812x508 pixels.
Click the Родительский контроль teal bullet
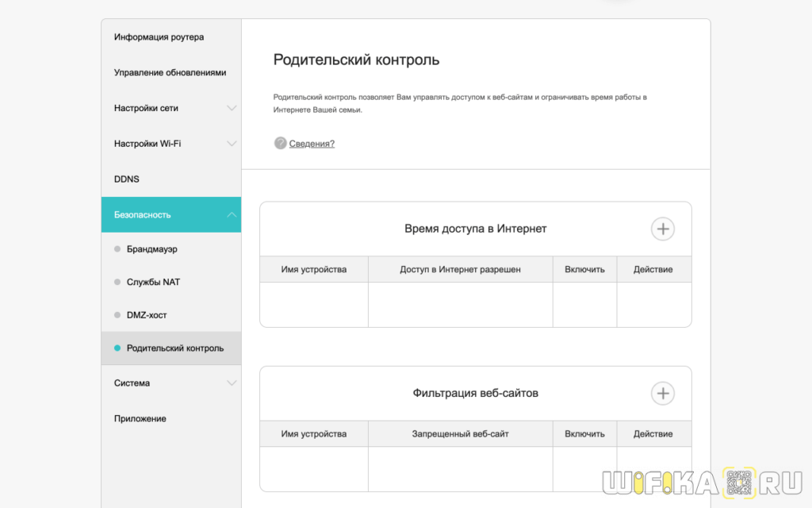(117, 348)
